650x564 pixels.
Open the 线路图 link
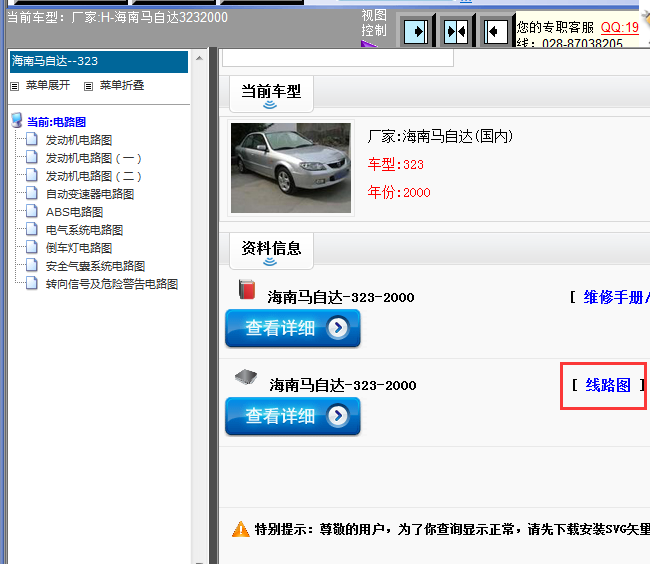pyautogui.click(x=608, y=385)
